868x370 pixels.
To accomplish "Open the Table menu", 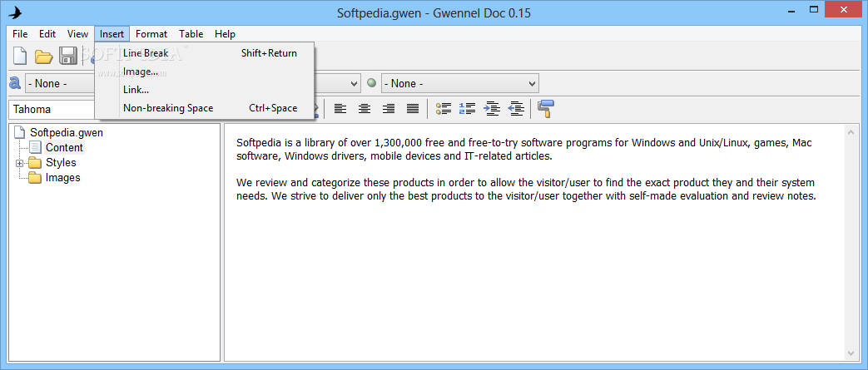I will [191, 34].
